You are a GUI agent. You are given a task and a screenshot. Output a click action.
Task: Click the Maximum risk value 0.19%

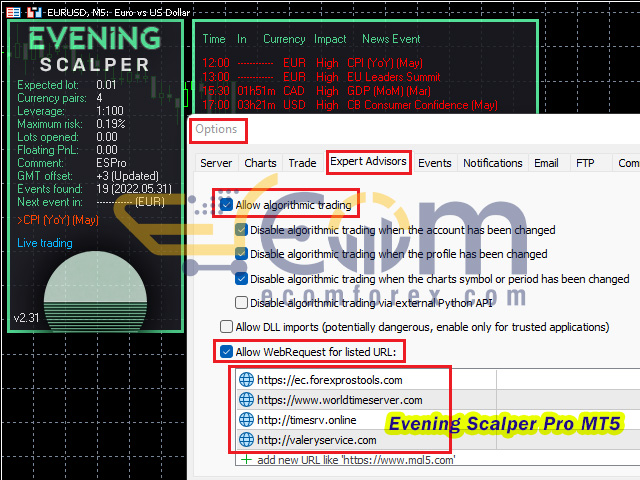pos(111,124)
